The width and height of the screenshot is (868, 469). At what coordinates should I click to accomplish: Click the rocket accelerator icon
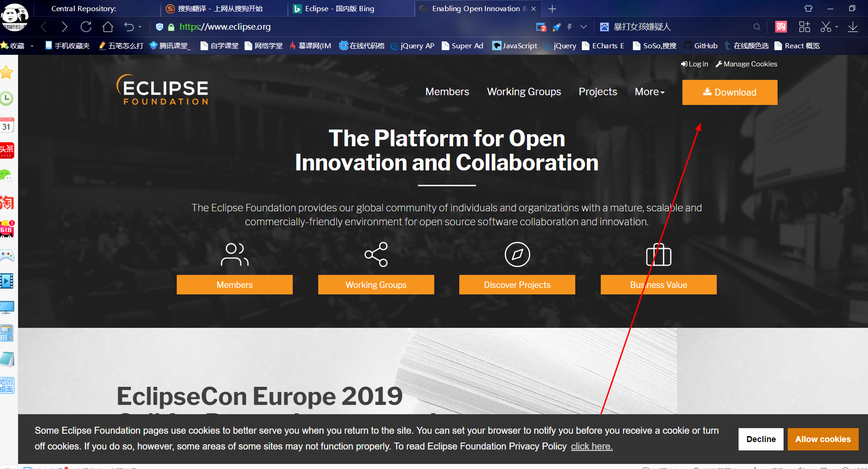(x=556, y=27)
